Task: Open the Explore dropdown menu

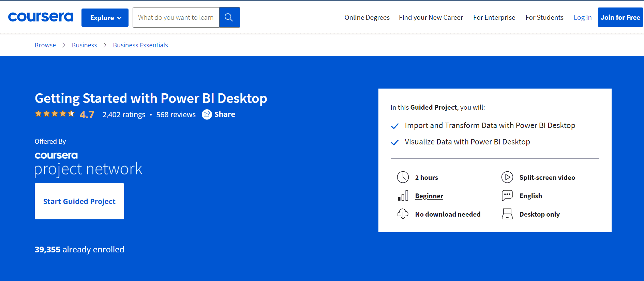Action: [105, 18]
